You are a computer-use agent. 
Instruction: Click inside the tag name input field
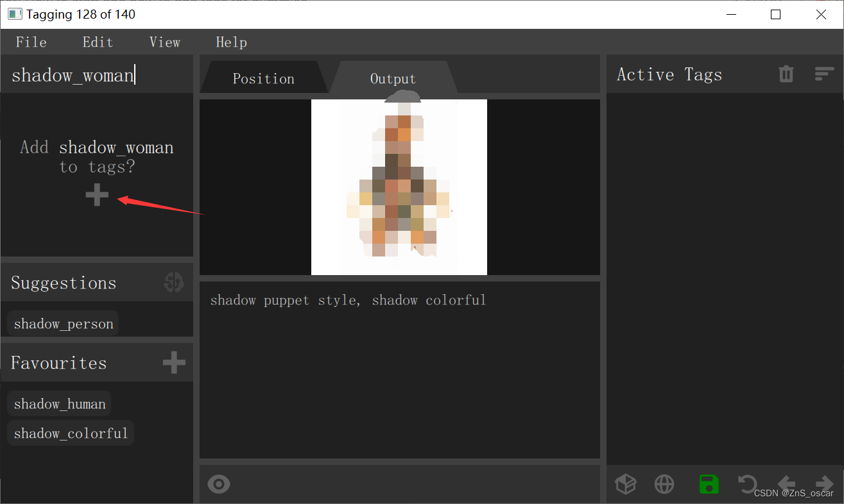pos(96,74)
